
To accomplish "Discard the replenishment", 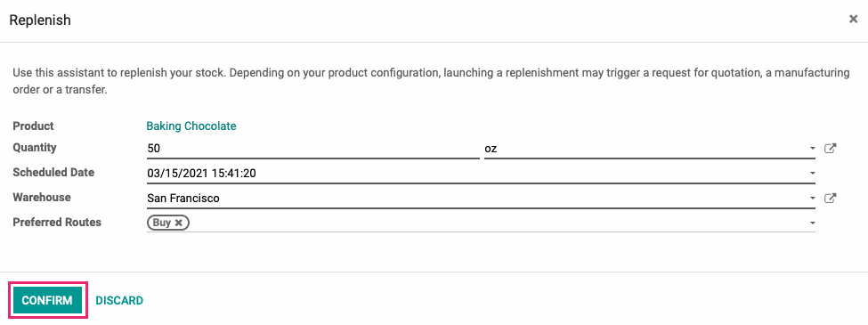I will [119, 301].
